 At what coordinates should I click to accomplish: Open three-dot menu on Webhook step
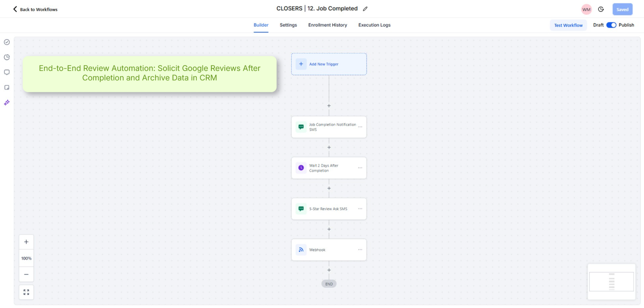point(360,250)
